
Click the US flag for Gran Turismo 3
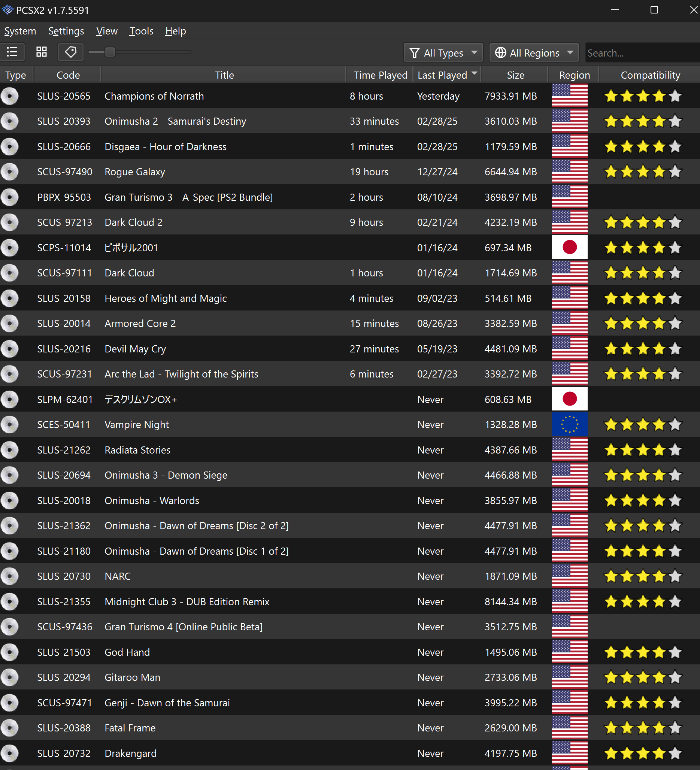pos(569,197)
